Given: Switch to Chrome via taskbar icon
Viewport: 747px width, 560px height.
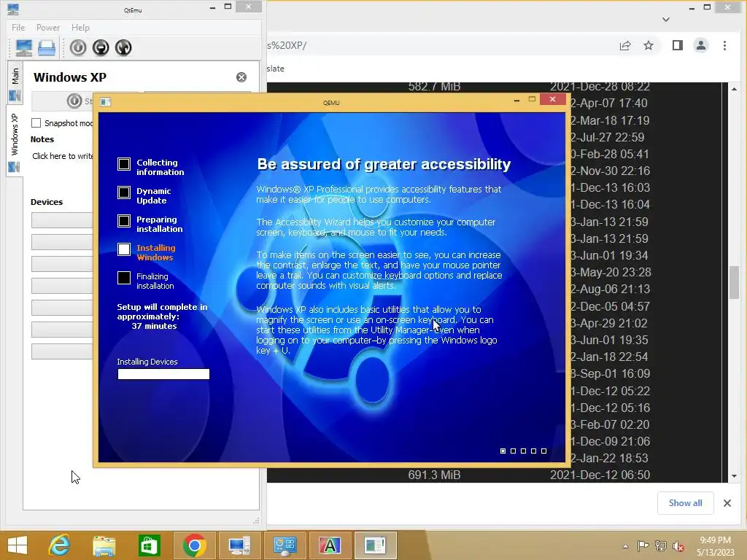Looking at the screenshot, I should click(x=194, y=545).
